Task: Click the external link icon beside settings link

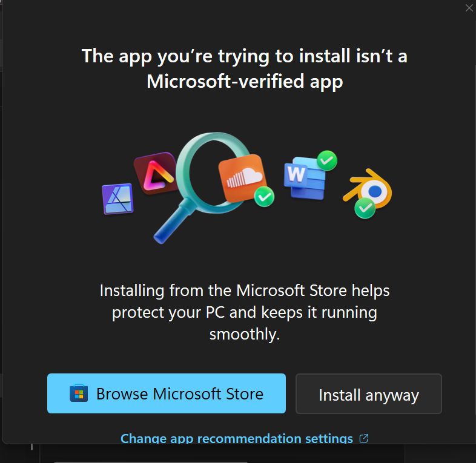Action: 364,438
